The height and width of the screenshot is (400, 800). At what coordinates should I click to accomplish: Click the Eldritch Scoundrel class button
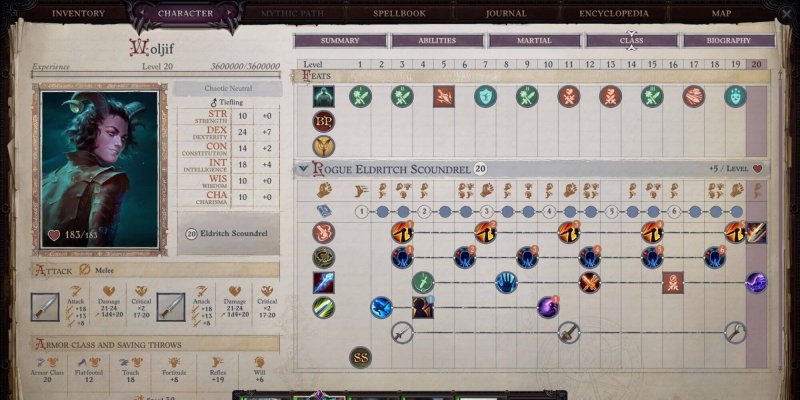tap(229, 234)
